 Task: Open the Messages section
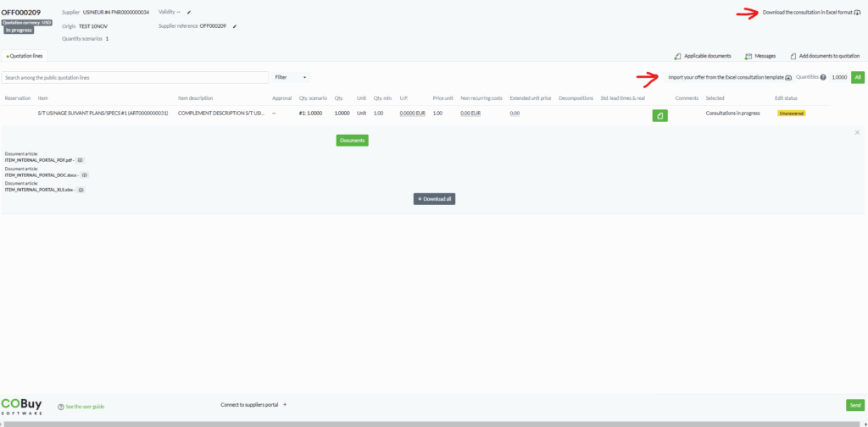760,56
